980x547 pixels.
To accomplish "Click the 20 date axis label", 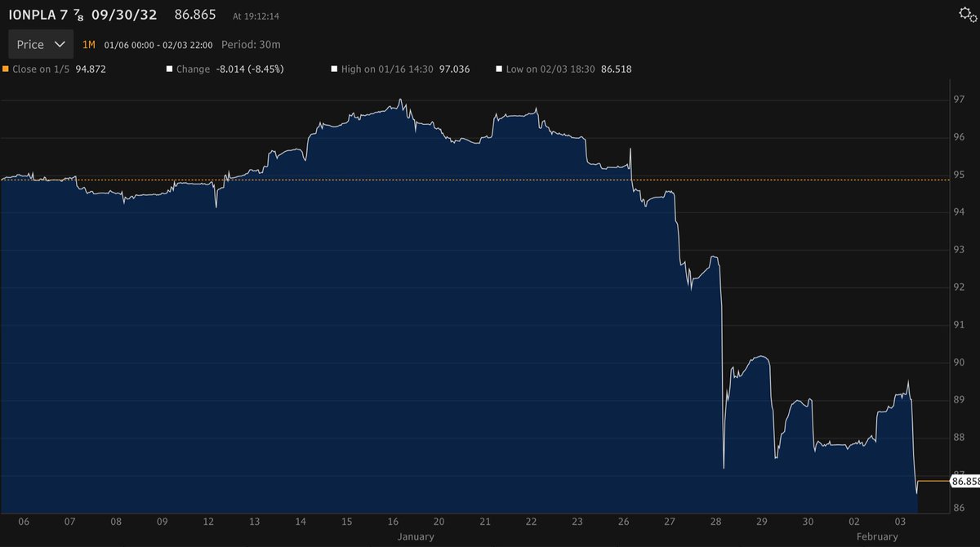I will click(439, 522).
